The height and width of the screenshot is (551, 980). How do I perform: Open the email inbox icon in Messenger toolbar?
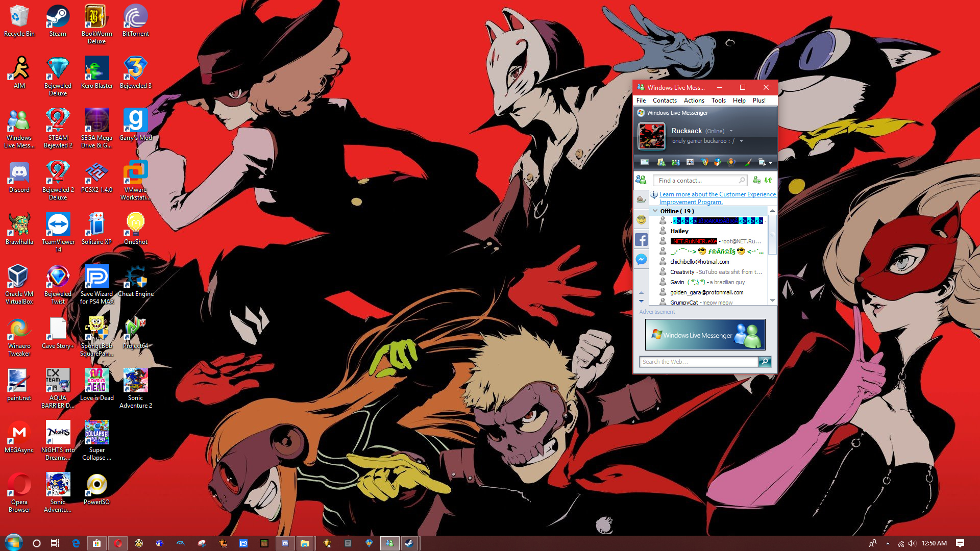pyautogui.click(x=645, y=162)
